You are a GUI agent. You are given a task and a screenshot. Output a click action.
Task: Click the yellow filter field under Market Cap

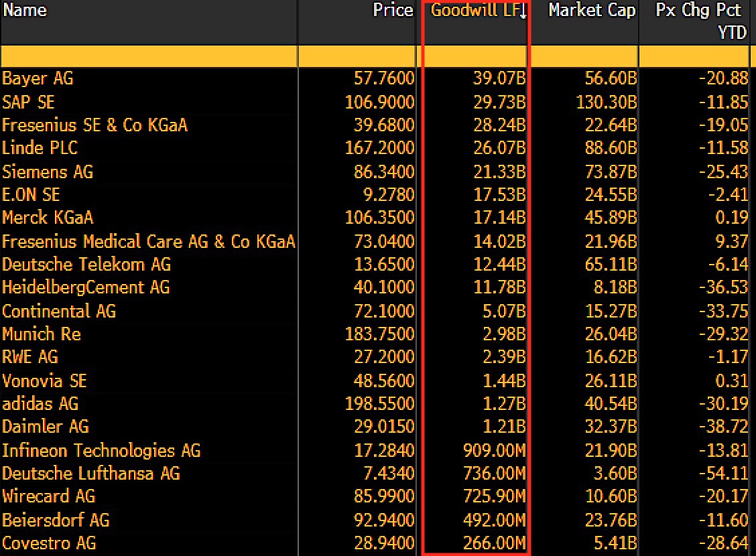click(584, 56)
